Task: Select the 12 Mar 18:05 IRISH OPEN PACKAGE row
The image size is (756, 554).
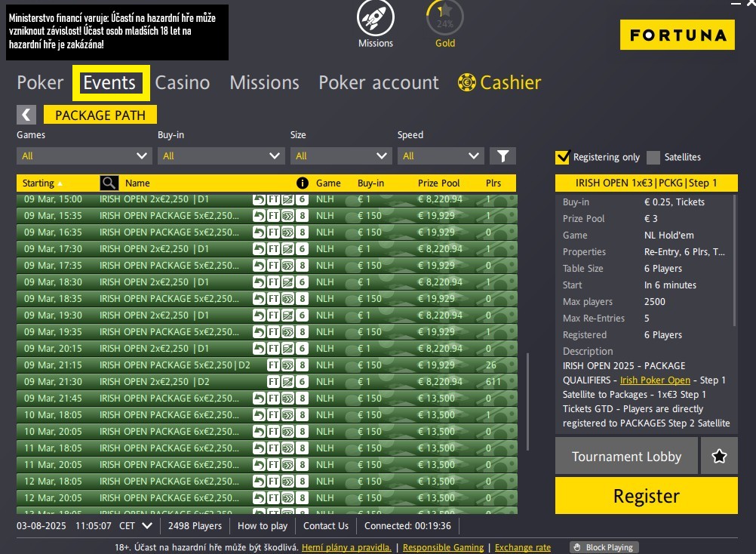Action: pos(266,482)
